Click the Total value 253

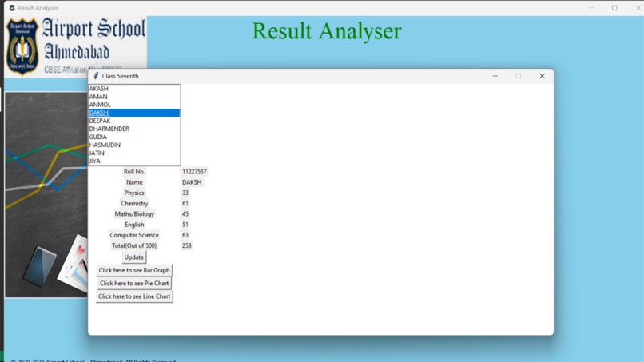point(186,245)
